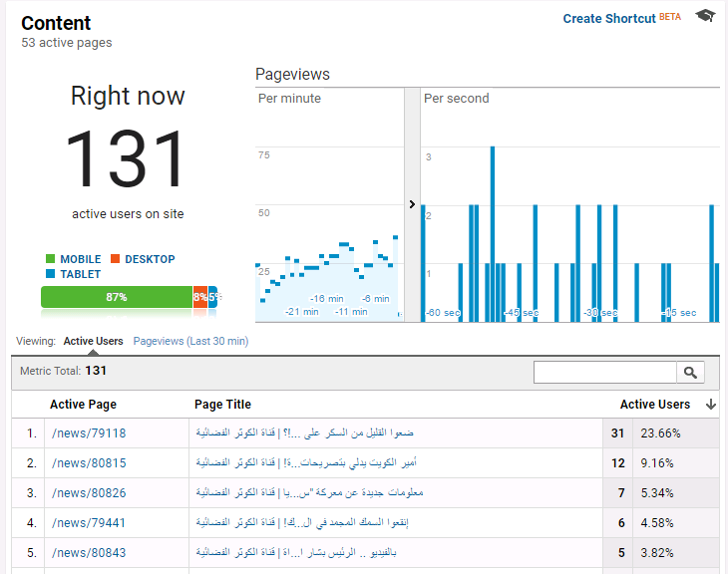This screenshot has height=574, width=728.
Task: Click the sort arrow beside Active Users
Action: pyautogui.click(x=711, y=405)
